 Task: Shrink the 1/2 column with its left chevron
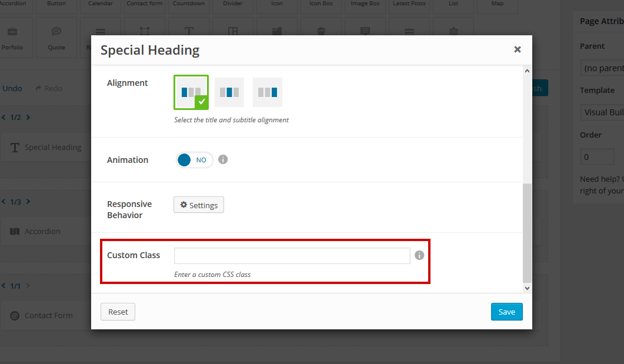tap(4, 118)
